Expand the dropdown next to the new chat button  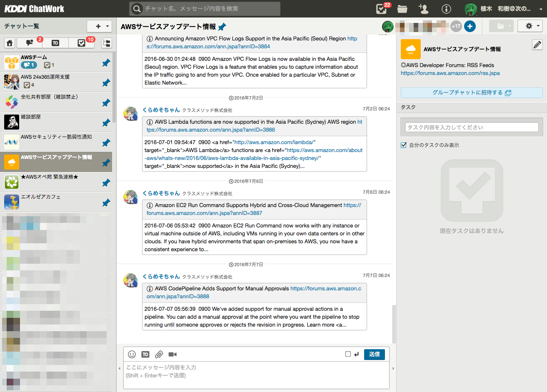[x=107, y=26]
